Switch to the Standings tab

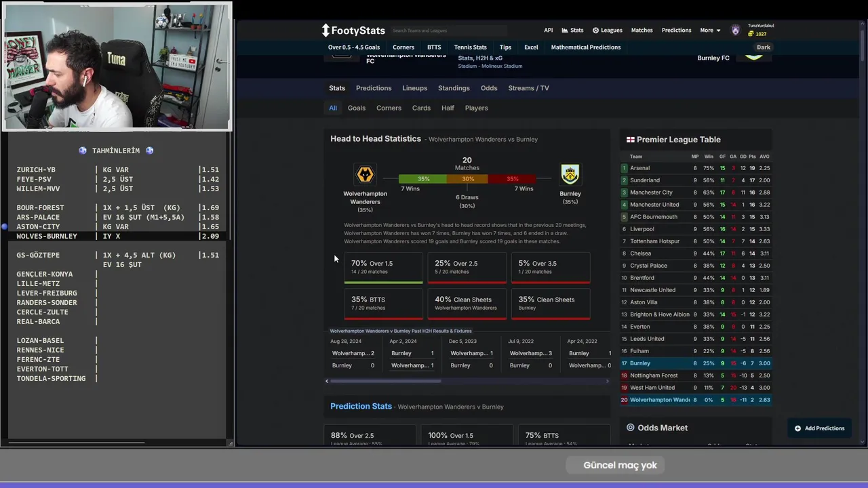(x=454, y=88)
